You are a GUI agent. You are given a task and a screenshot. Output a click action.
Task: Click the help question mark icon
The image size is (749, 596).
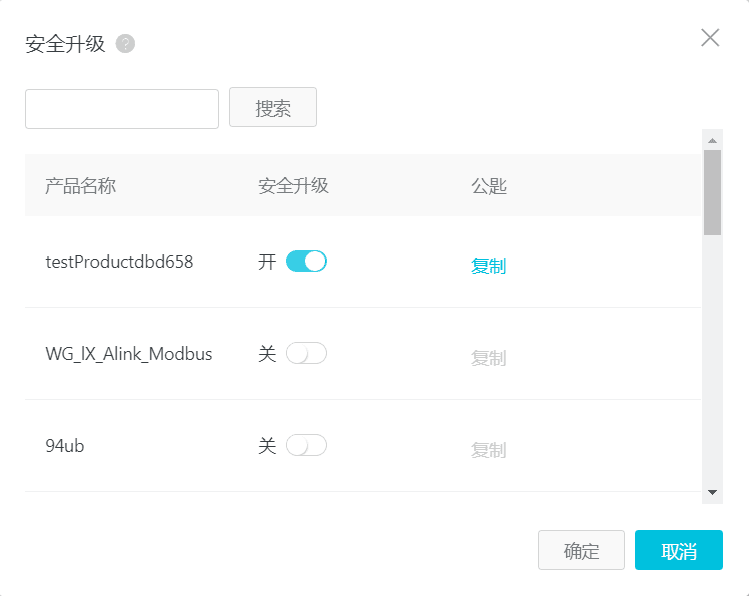point(125,44)
